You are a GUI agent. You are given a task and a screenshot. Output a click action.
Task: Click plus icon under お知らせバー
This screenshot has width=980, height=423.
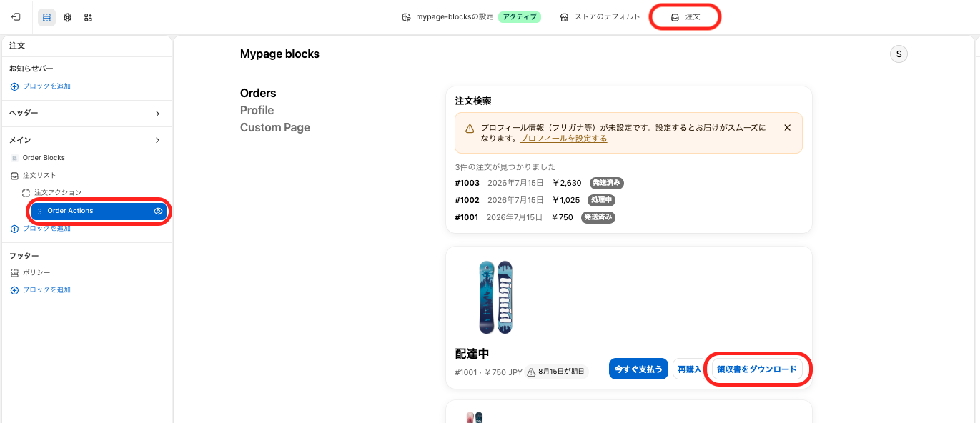[x=14, y=86]
